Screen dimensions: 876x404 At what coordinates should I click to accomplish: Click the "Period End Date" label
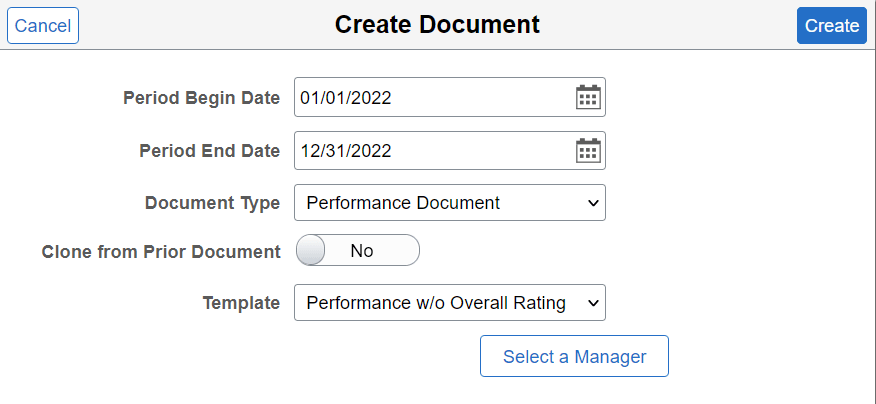click(209, 151)
